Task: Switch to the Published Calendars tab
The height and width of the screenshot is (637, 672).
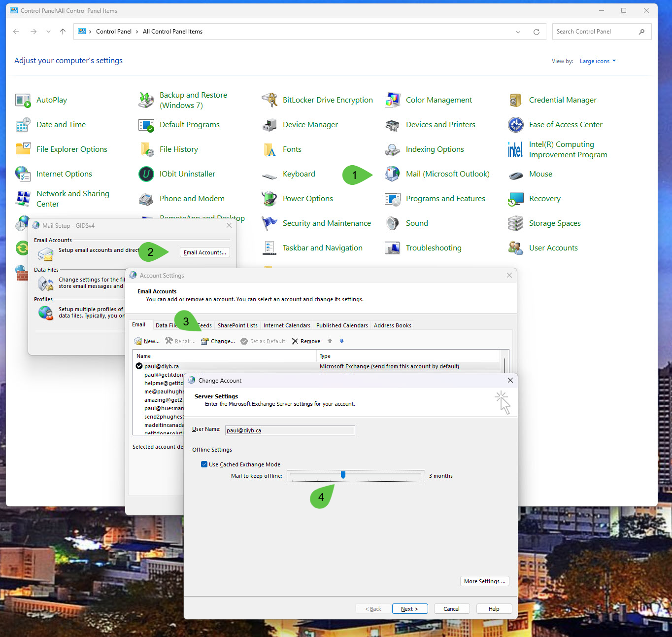Action: [x=342, y=325]
